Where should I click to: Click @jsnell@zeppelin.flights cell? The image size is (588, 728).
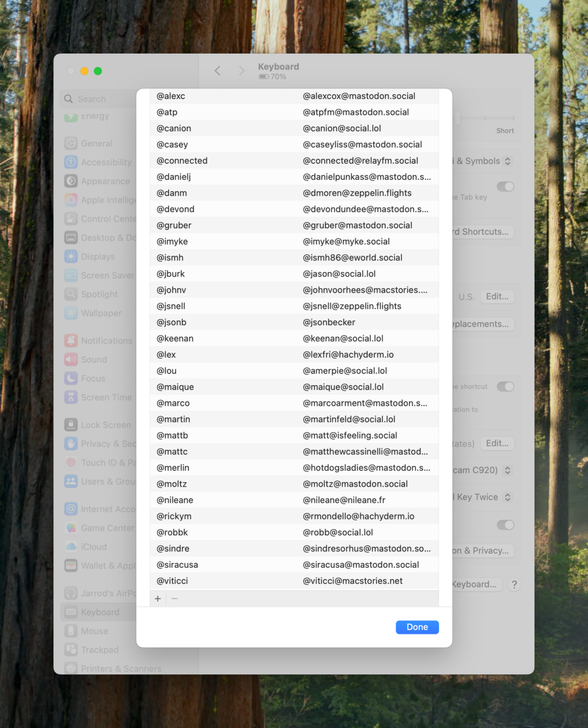pyautogui.click(x=352, y=306)
